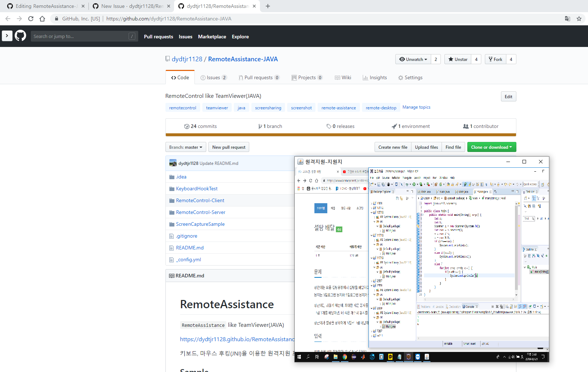The height and width of the screenshot is (372, 588).
Task: Expand project 7287 in Package Explorer
Action: pos(371,331)
